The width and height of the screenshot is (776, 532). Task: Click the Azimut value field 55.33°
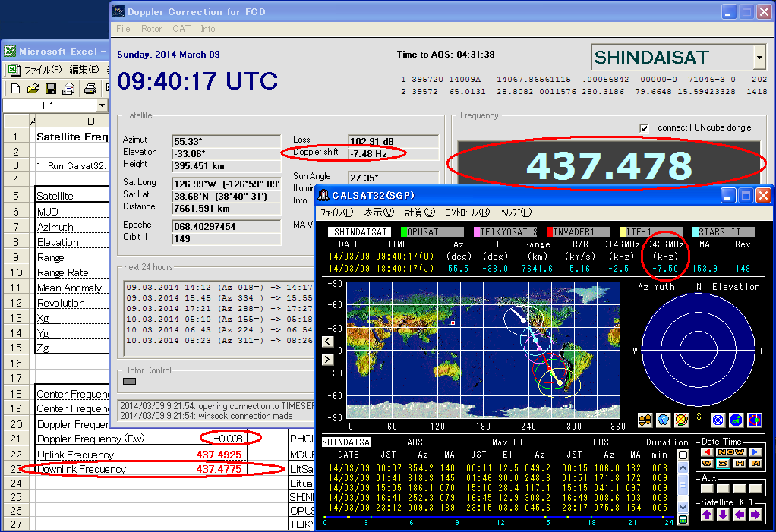(x=226, y=141)
